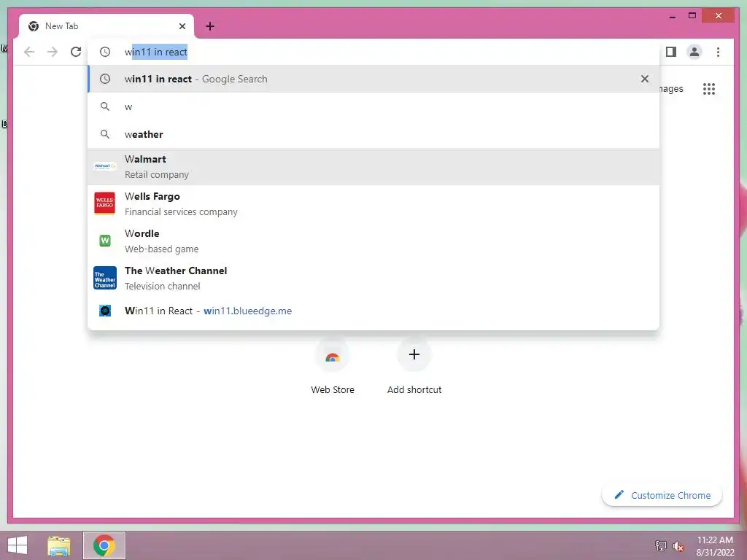Click the Web Store label text
This screenshot has width=747, height=560.
[x=333, y=389]
